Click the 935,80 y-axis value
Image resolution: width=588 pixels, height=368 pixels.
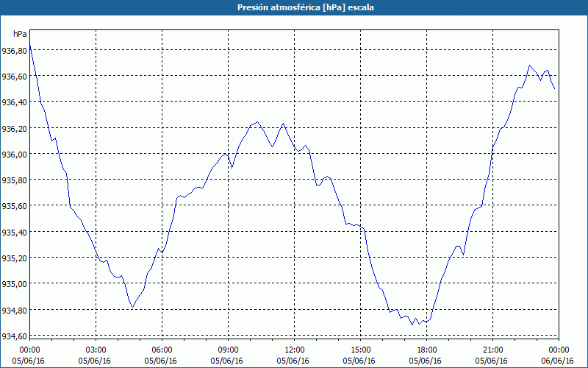(14, 180)
